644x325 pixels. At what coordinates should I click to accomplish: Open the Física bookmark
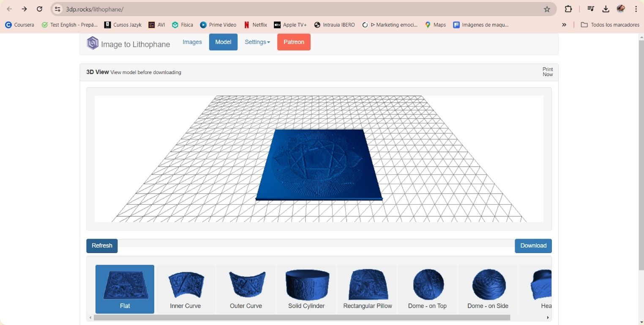183,25
